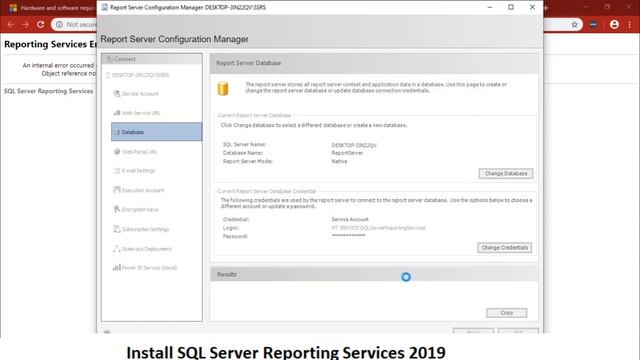Click the Not secure site info icon
The width and height of the screenshot is (640, 360).
[x=59, y=24]
